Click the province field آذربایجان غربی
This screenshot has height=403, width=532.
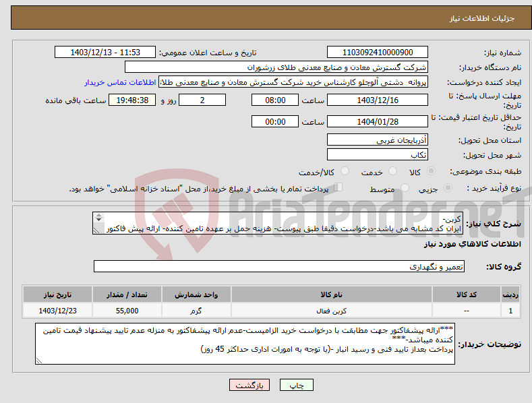point(378,139)
